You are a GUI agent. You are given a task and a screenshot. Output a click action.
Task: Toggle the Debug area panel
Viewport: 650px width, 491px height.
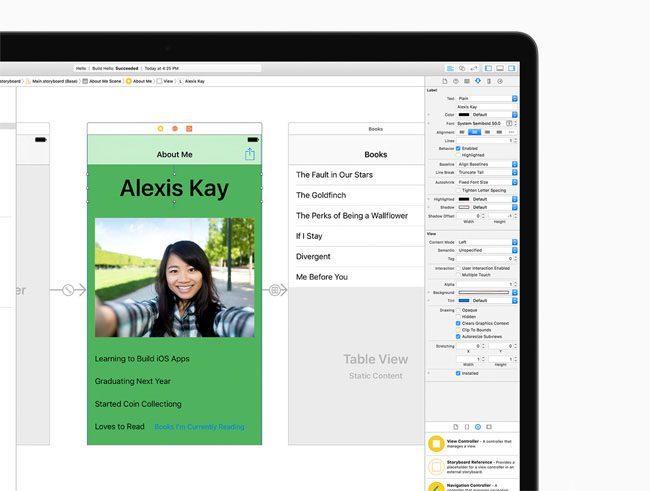pos(500,68)
